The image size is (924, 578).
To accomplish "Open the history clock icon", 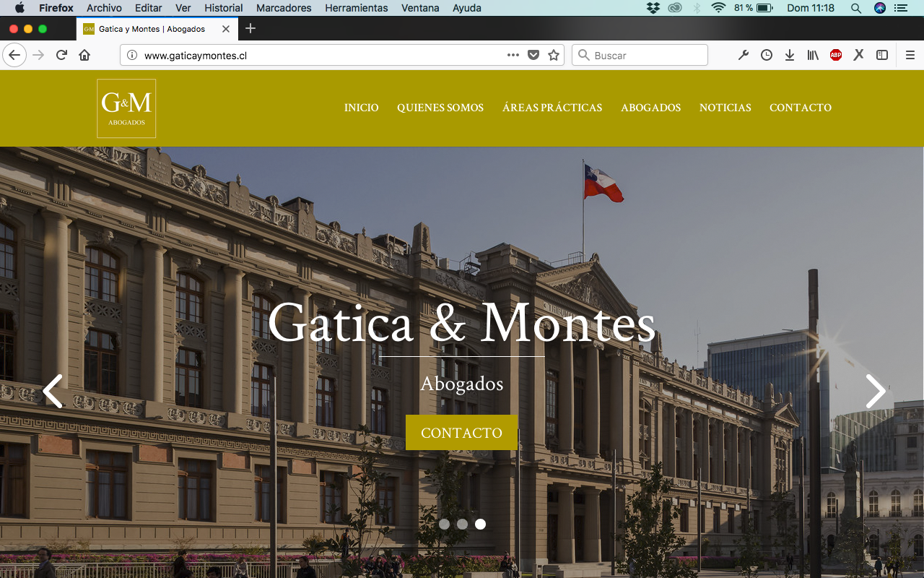I will pos(767,55).
